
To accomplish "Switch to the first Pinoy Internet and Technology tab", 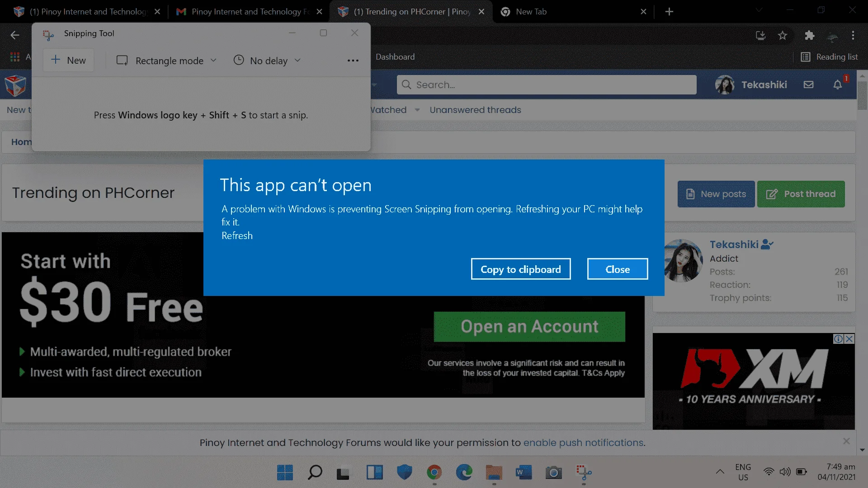I will (86, 12).
